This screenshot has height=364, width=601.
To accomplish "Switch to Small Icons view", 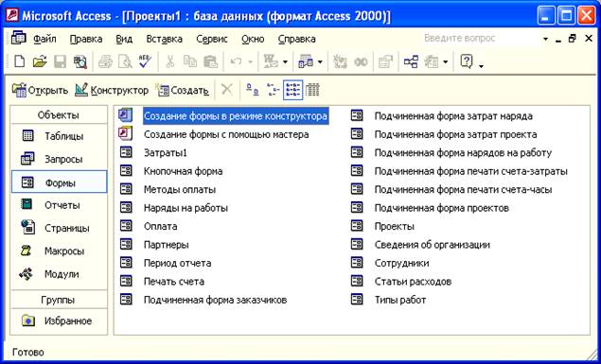I will pyautogui.click(x=273, y=90).
